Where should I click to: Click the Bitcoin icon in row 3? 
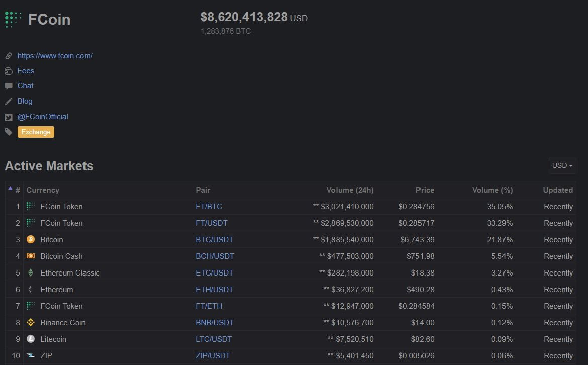pyautogui.click(x=31, y=239)
